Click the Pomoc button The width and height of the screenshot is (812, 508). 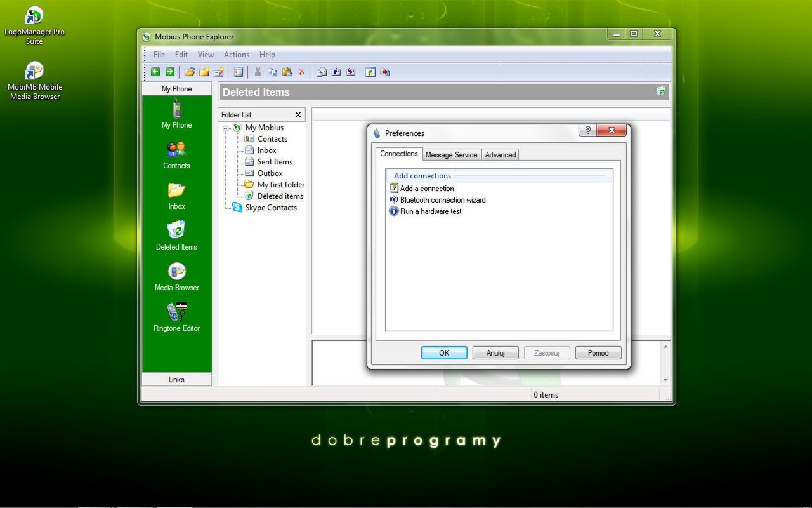(598, 353)
